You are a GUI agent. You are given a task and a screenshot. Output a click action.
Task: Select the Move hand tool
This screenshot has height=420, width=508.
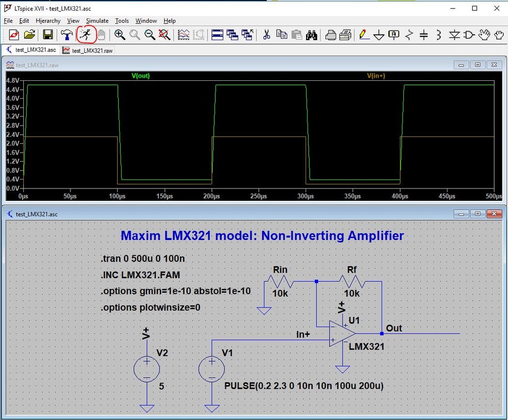pyautogui.click(x=484, y=35)
